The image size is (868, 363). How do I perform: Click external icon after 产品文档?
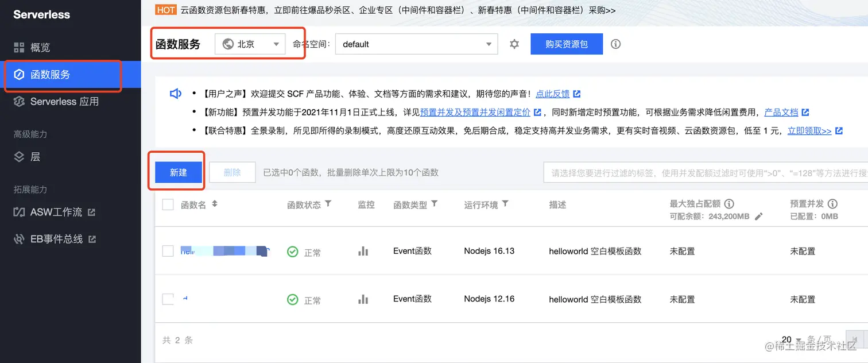pos(805,113)
